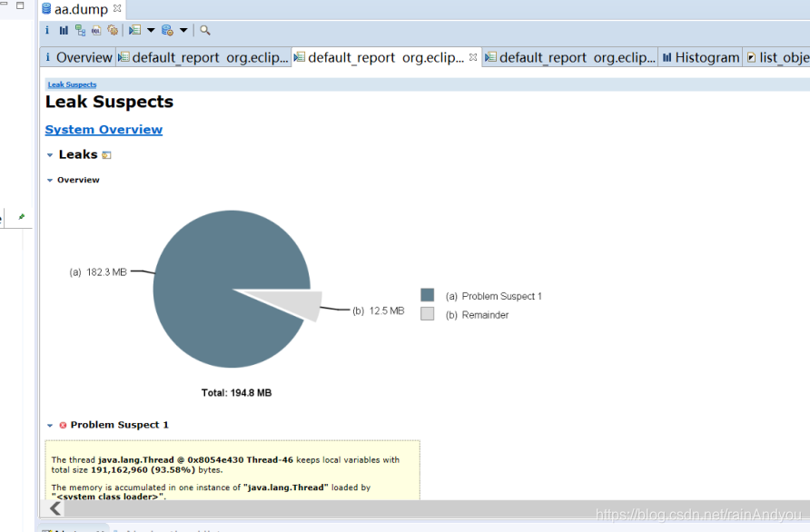Image resolution: width=810 pixels, height=532 pixels.
Task: Click the gray Remainder legend swatch
Action: click(427, 313)
